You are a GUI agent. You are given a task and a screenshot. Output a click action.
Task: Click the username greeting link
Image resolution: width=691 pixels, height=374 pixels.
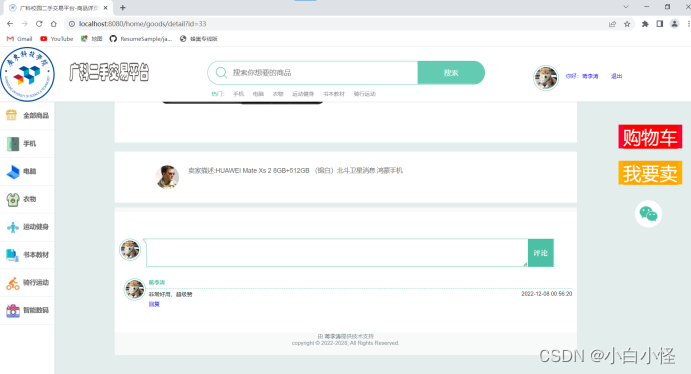coord(582,76)
